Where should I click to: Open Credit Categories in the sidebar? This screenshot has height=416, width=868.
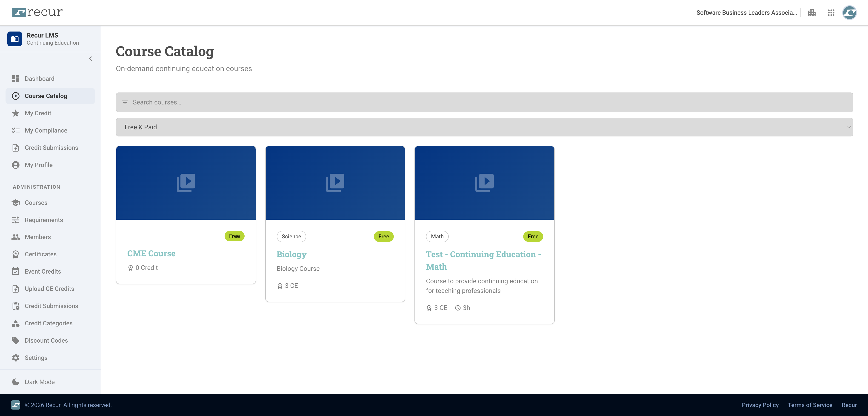click(50, 323)
